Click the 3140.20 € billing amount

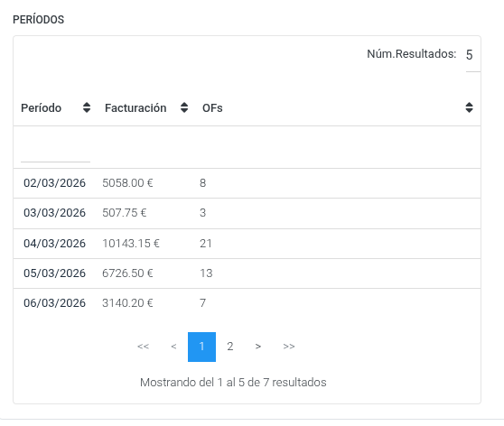127,303
